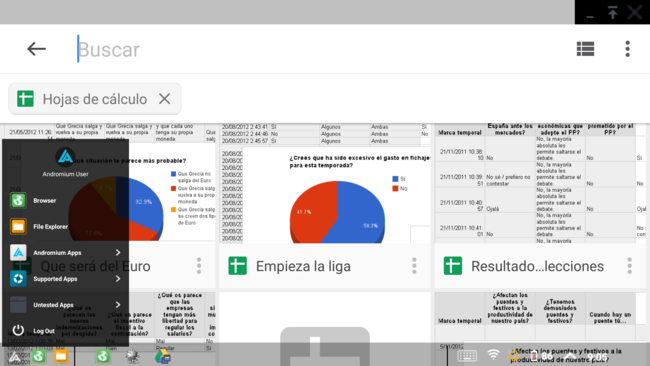This screenshot has height=366, width=650.
Task: Go back with the left arrow
Action: 36,49
